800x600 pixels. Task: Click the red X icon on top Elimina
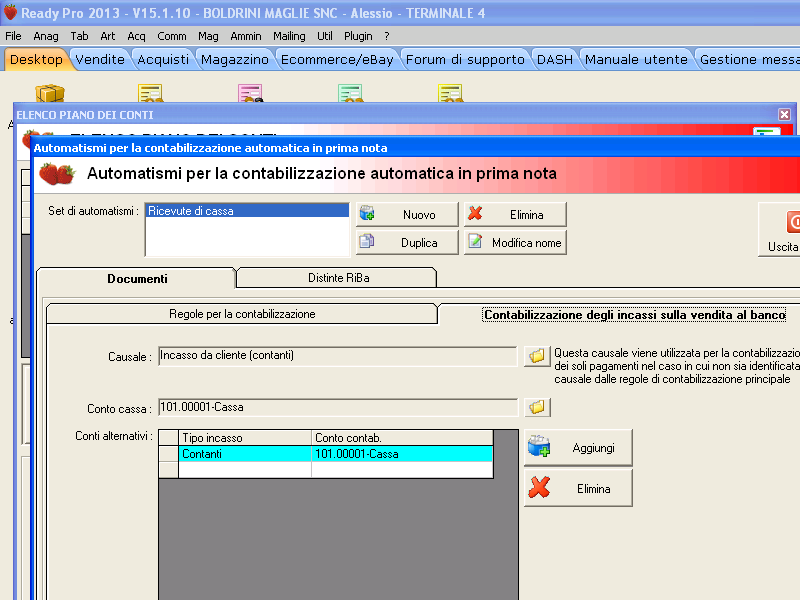pyautogui.click(x=475, y=213)
